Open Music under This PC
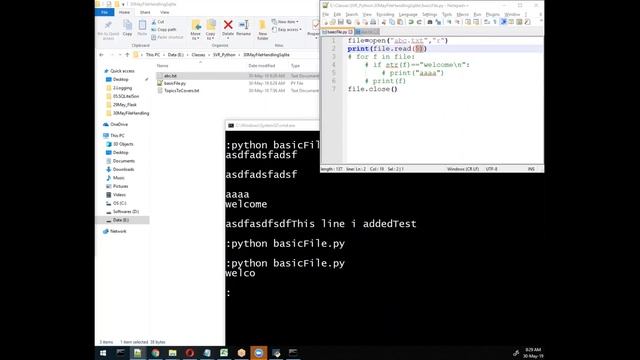 pos(118,178)
